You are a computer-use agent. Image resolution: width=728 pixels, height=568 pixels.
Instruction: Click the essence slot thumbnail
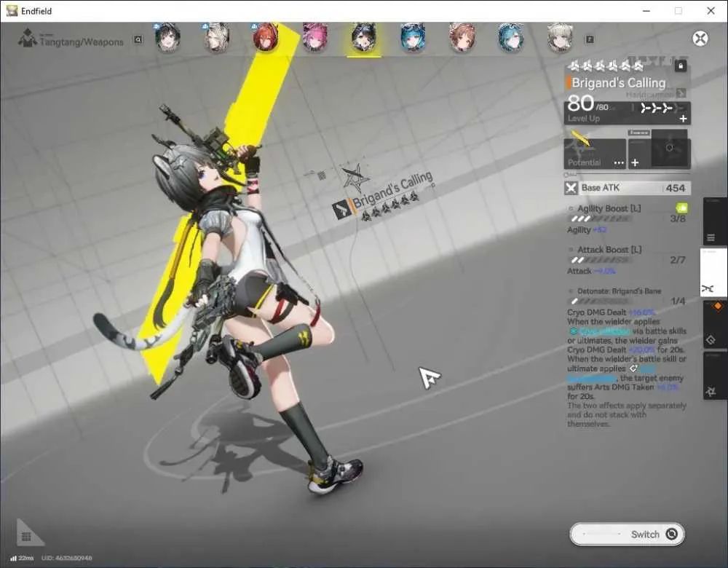(669, 148)
